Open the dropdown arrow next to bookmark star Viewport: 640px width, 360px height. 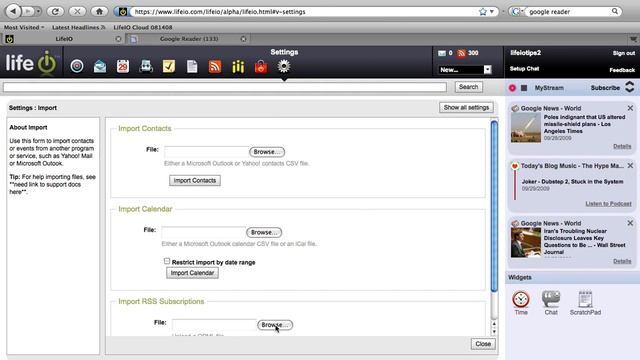point(491,12)
